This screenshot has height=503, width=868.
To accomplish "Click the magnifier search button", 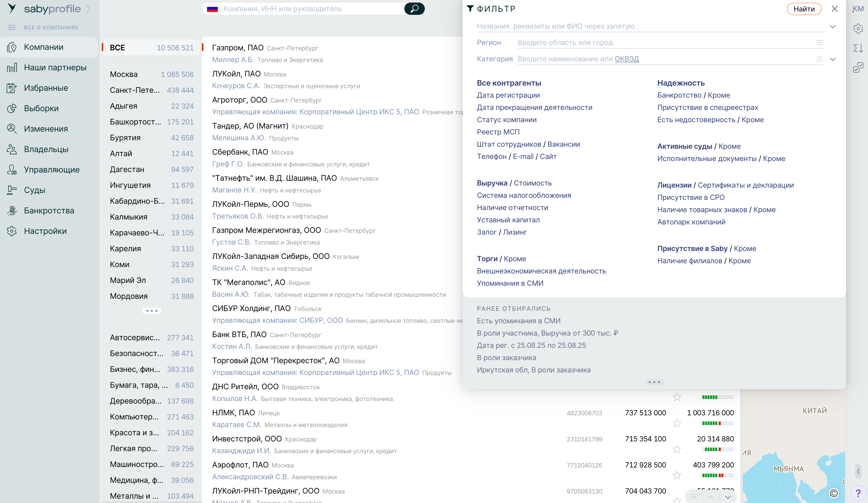I will click(x=414, y=9).
